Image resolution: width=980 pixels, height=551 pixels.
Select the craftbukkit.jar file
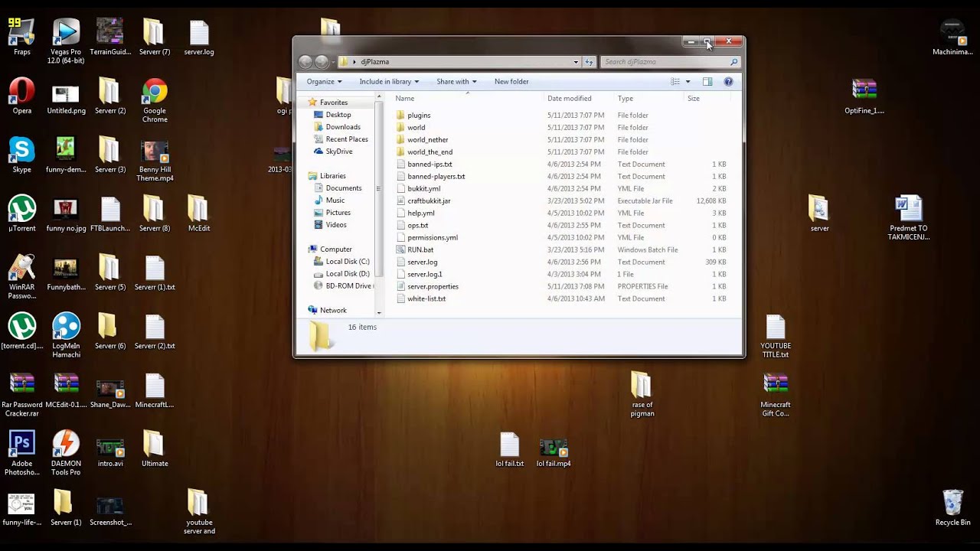pyautogui.click(x=561, y=201)
